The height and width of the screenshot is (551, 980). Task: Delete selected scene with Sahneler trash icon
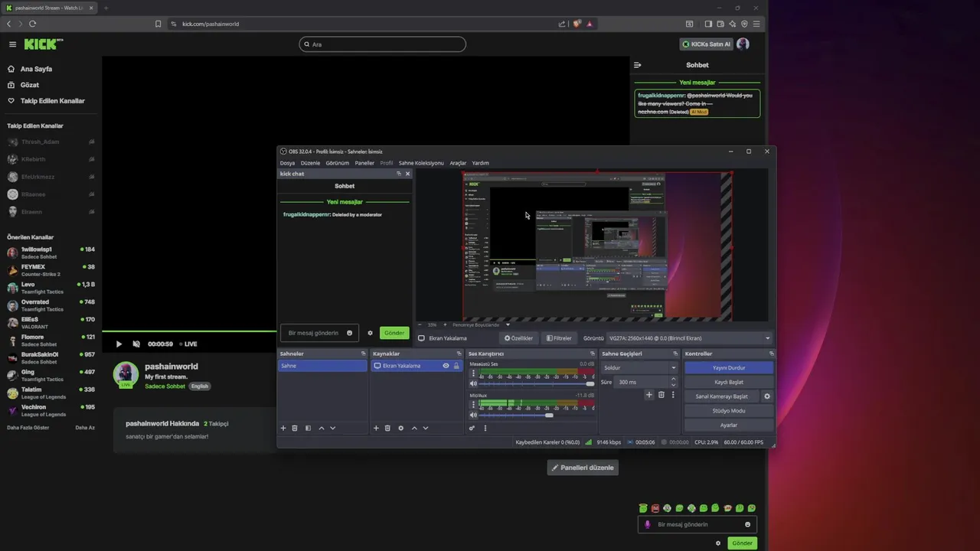(295, 428)
